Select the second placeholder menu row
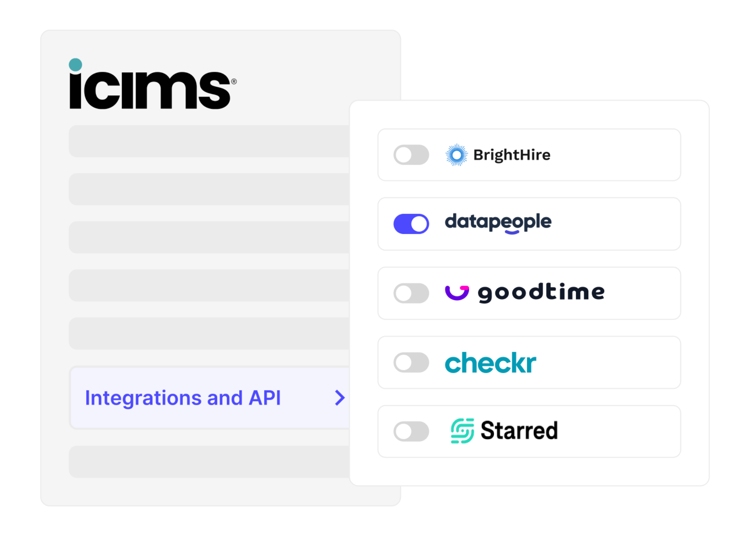 tap(209, 189)
